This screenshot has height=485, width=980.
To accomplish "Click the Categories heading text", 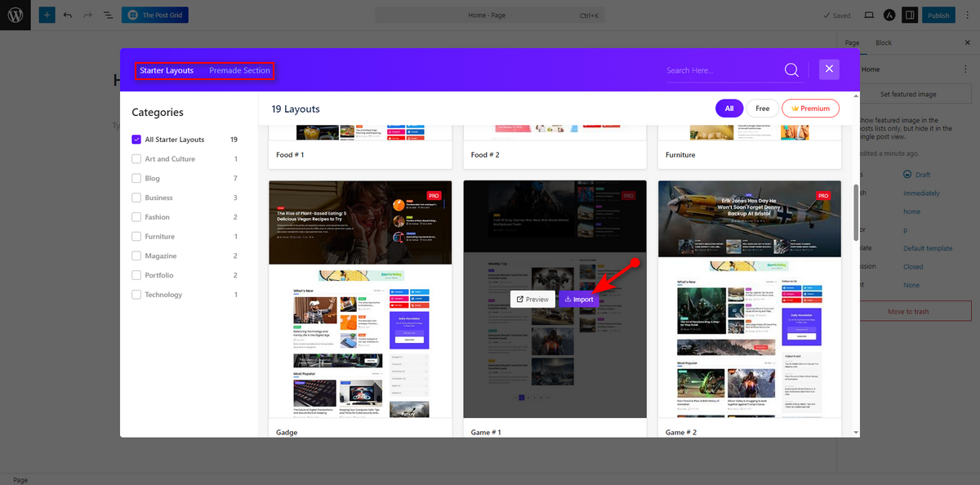I will pos(158,113).
